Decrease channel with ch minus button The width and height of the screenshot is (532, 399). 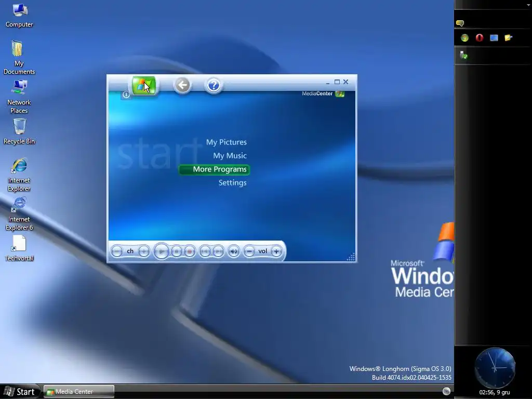(x=117, y=251)
